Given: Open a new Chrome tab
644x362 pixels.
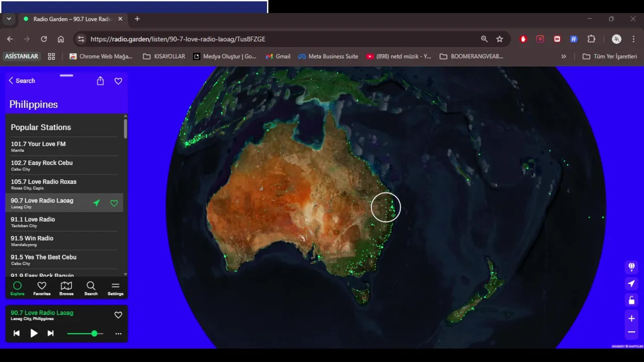Looking at the screenshot, I should tap(137, 19).
